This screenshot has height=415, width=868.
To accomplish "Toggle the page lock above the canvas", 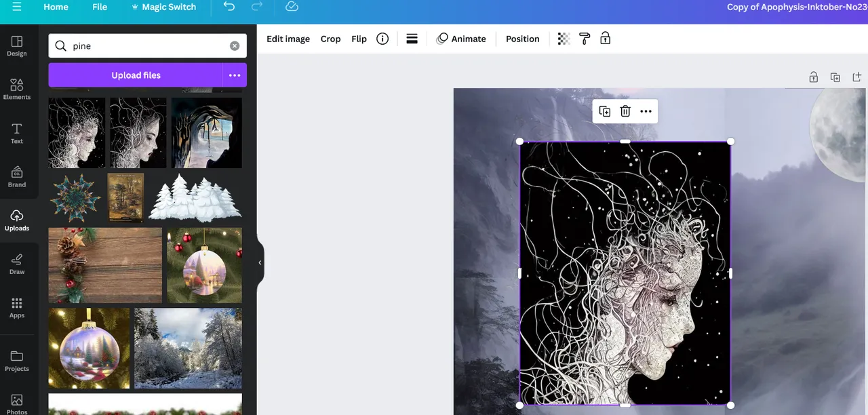I will [x=813, y=77].
